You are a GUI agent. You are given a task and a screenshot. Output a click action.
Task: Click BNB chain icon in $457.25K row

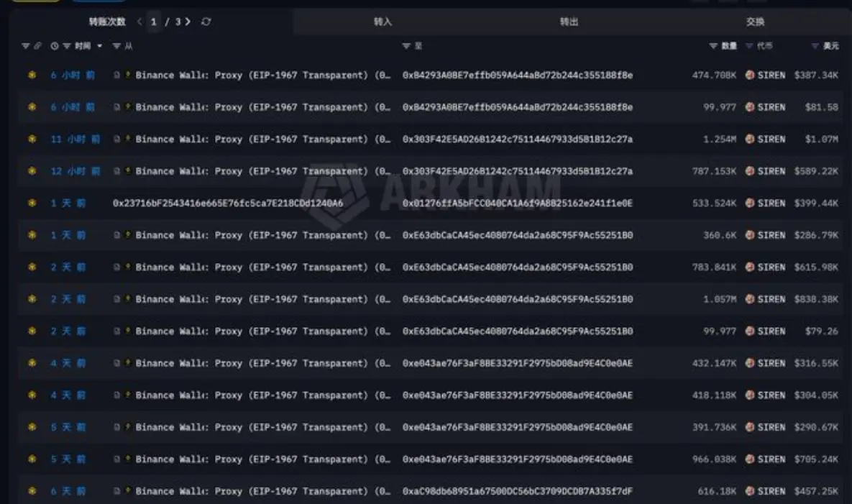click(32, 491)
